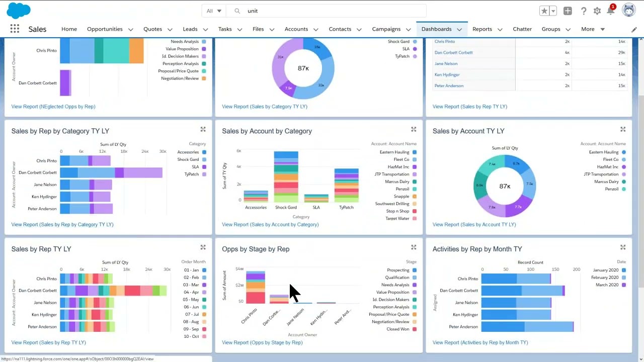Open the Setup gear icon
The width and height of the screenshot is (644, 362).
click(x=597, y=11)
